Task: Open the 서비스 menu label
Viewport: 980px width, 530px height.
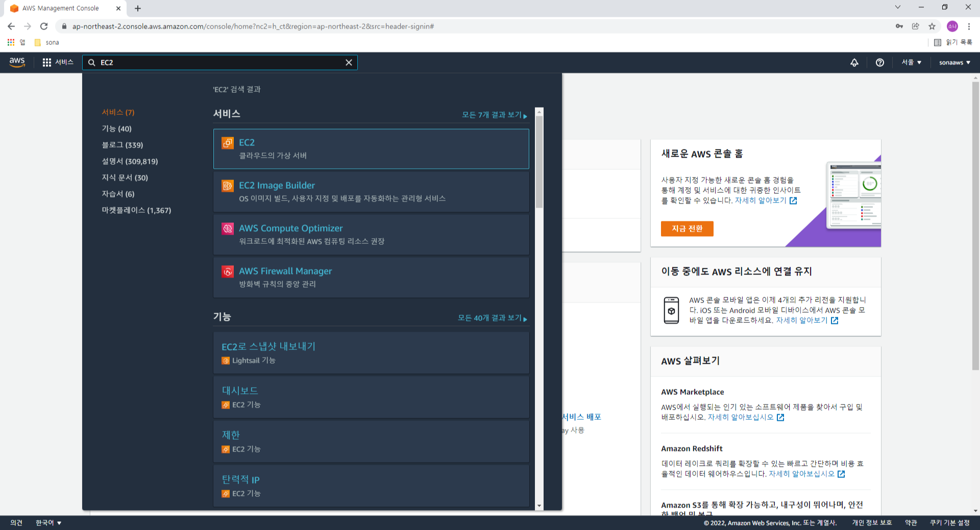Action: coord(64,62)
